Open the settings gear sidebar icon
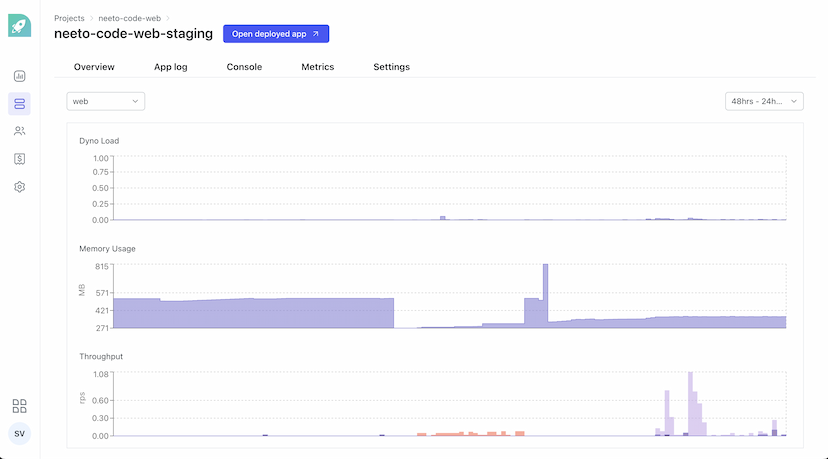Screen dimensions: 828x459 pyautogui.click(x=20, y=187)
